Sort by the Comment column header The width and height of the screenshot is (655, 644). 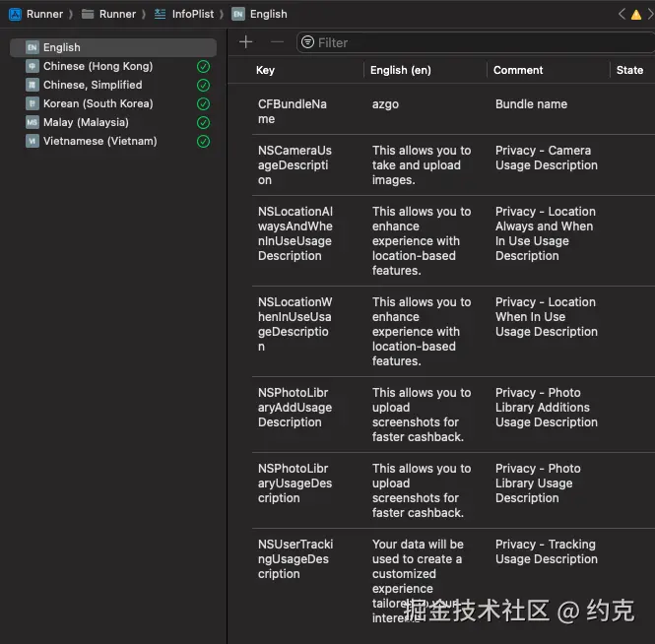[x=518, y=70]
